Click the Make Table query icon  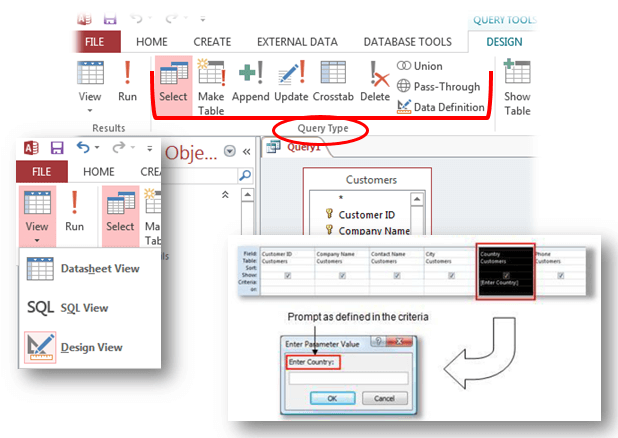click(x=210, y=82)
